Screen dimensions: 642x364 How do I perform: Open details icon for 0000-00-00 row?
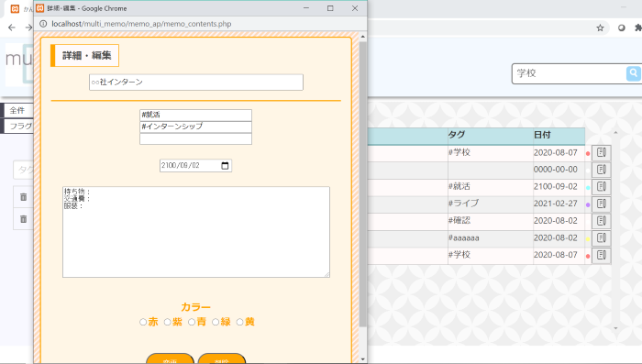pyautogui.click(x=601, y=170)
